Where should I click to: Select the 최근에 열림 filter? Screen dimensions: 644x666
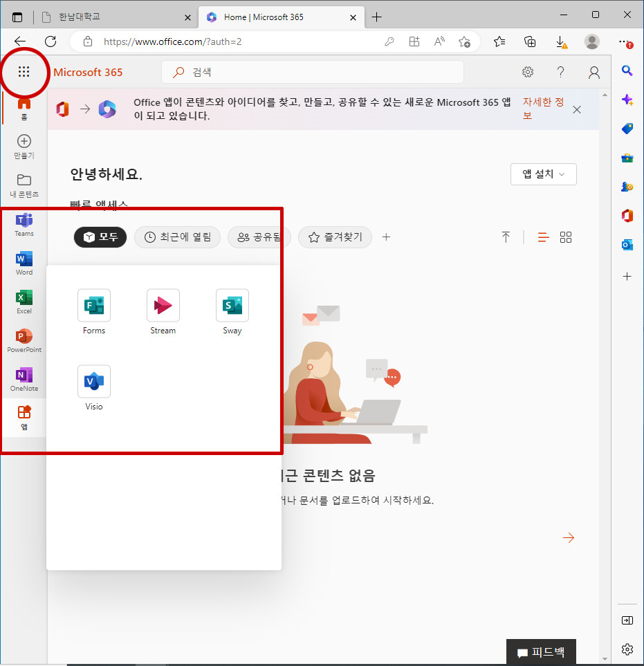(177, 237)
